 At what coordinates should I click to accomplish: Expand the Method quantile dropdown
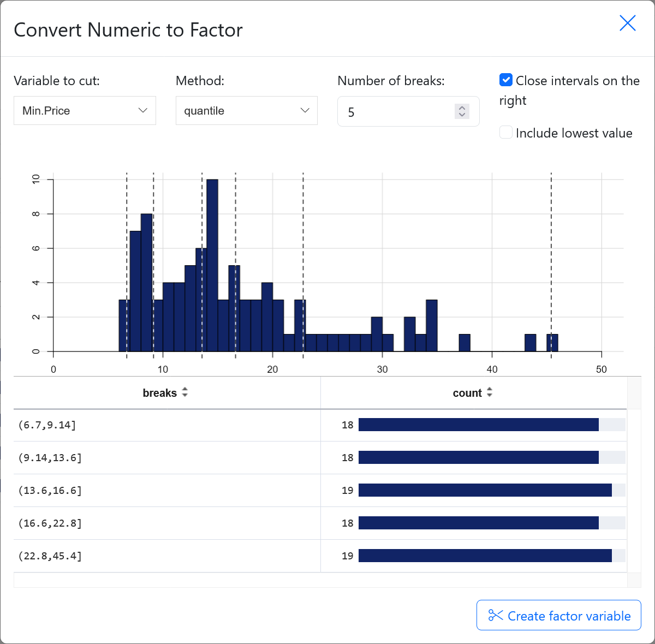246,111
